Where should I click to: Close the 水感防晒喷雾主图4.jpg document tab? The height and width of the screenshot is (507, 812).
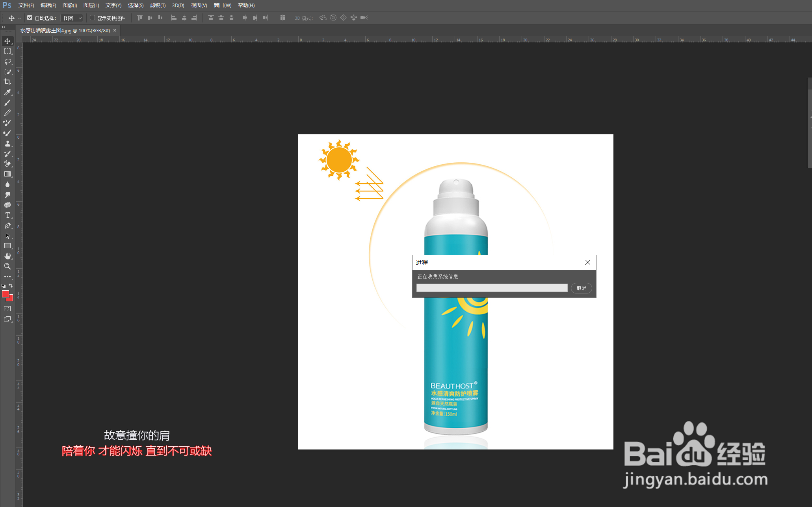tap(115, 30)
